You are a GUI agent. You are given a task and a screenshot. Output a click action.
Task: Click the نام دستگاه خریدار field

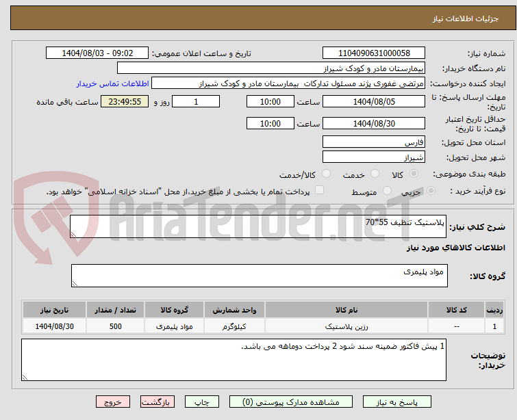(271, 68)
